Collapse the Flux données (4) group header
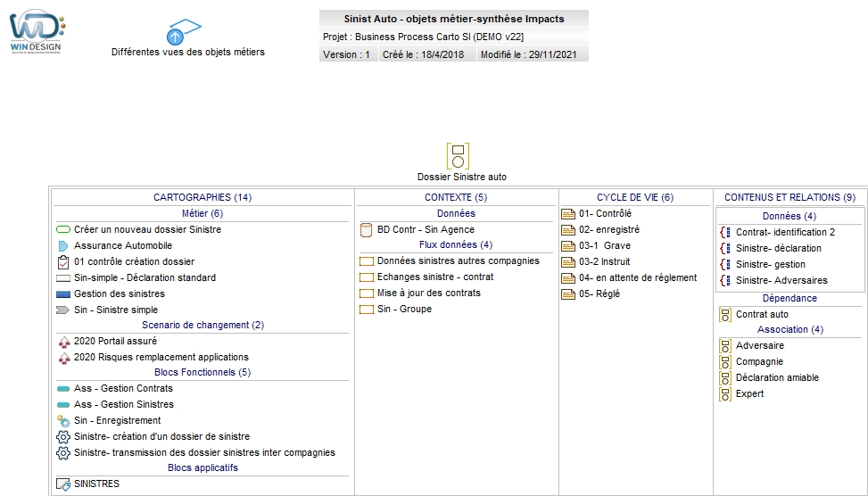Image resolution: width=868 pixels, height=496 pixels. (456, 245)
